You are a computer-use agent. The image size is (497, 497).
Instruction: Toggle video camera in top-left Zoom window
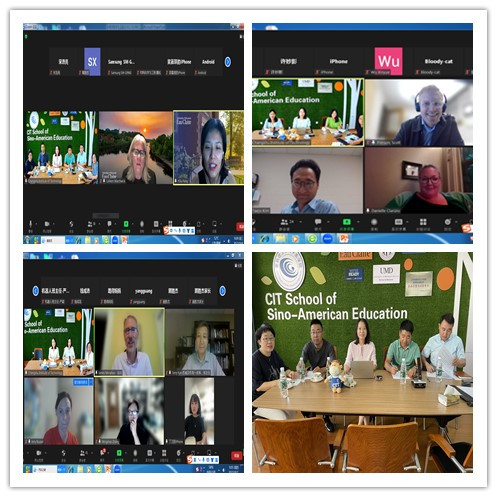(47, 224)
